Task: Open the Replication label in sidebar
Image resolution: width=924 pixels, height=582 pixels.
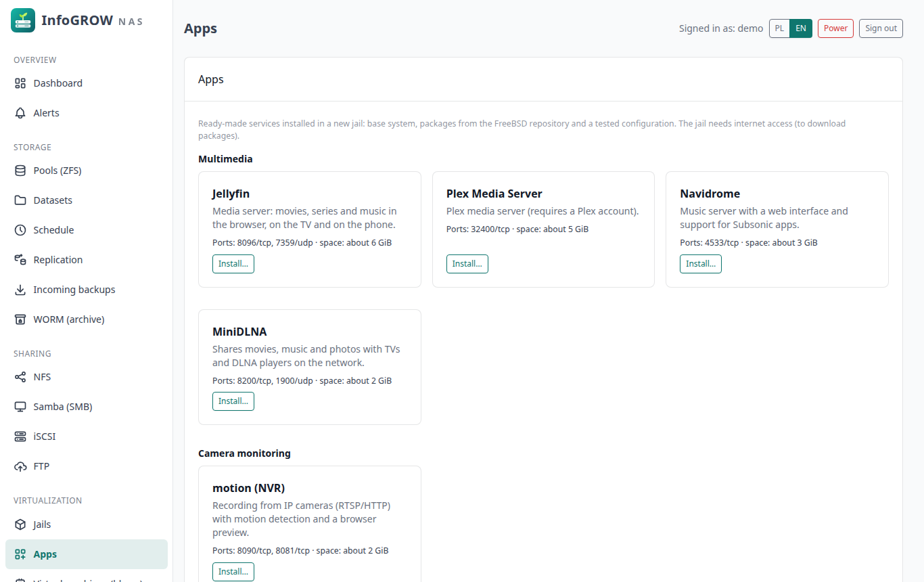Action: point(58,260)
